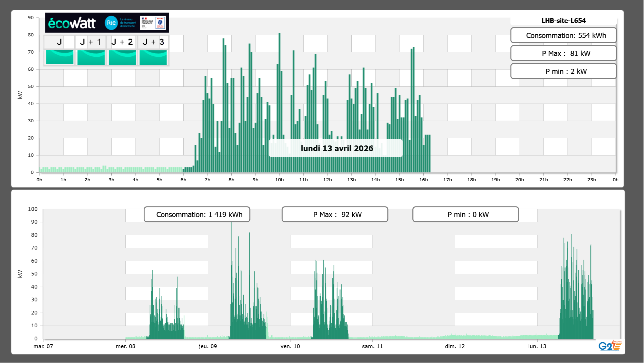The image size is (644, 363).
Task: Click the P Max : 81 kW box
Action: pyautogui.click(x=563, y=53)
